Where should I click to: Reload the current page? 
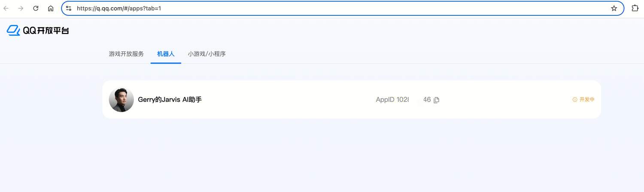(x=36, y=8)
